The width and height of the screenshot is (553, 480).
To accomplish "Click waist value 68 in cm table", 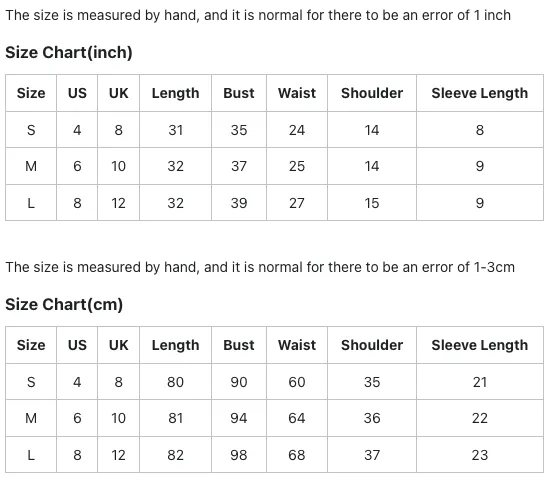I will 297,455.
